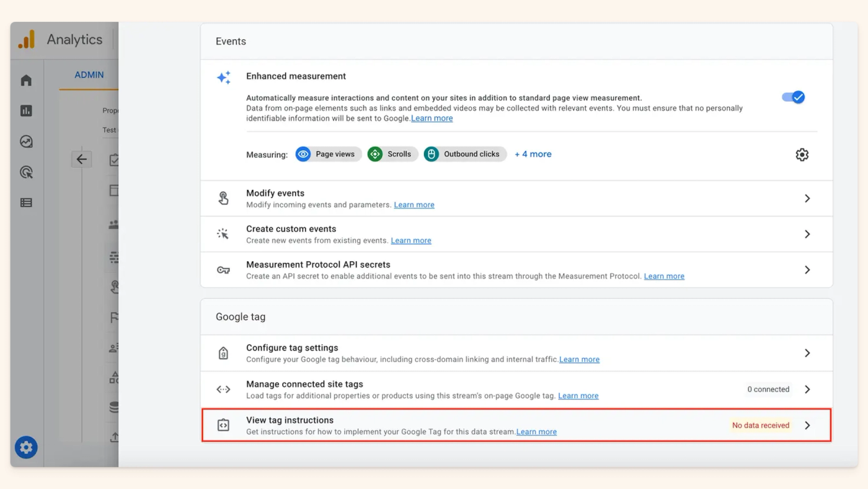Open the Home icon in sidebar
The width and height of the screenshot is (868, 489).
click(26, 80)
